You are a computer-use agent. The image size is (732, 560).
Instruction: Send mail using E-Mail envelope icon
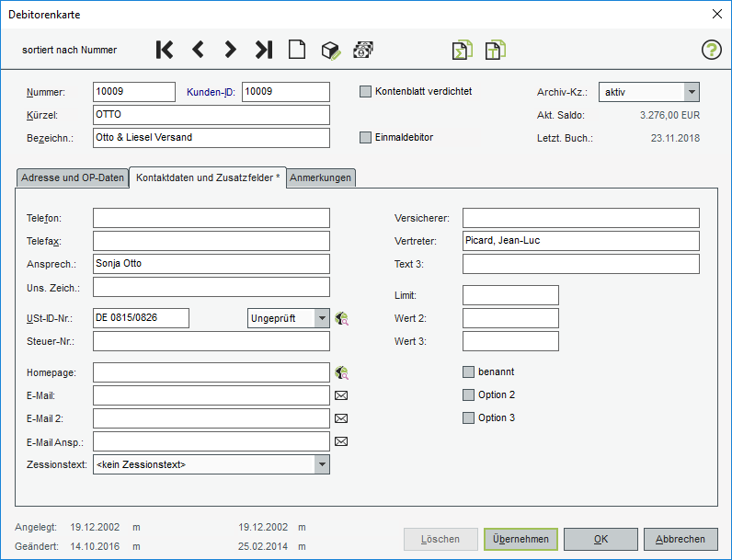[341, 395]
